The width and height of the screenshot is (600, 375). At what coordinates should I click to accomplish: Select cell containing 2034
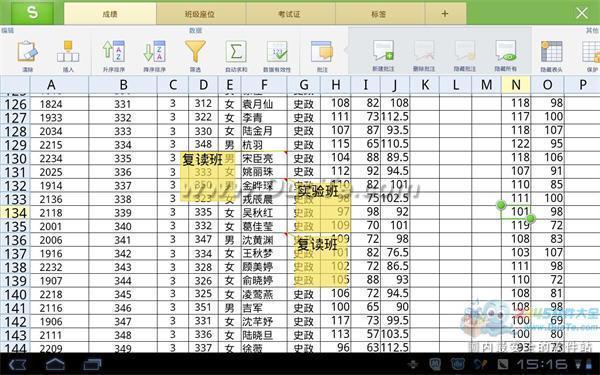coord(59,131)
